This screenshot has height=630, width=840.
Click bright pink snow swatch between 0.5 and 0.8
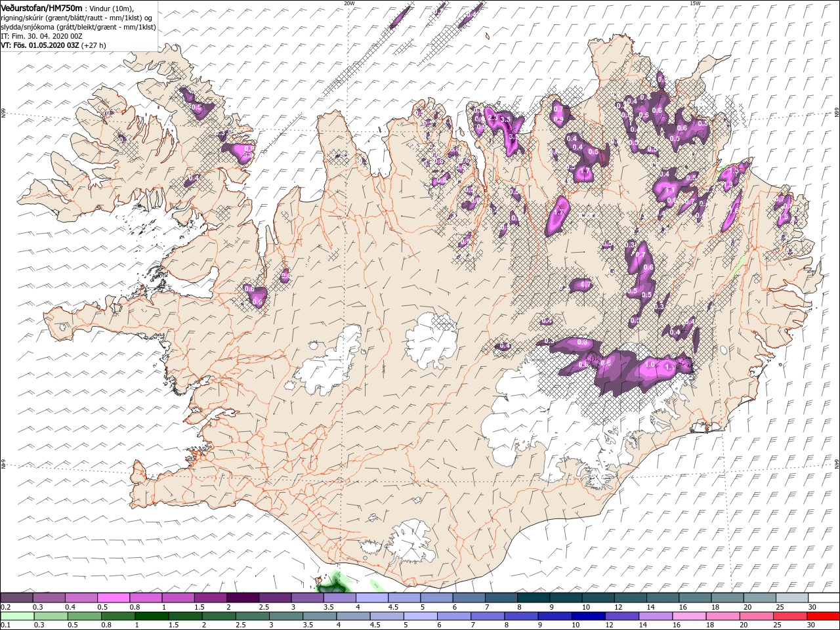pos(113,598)
